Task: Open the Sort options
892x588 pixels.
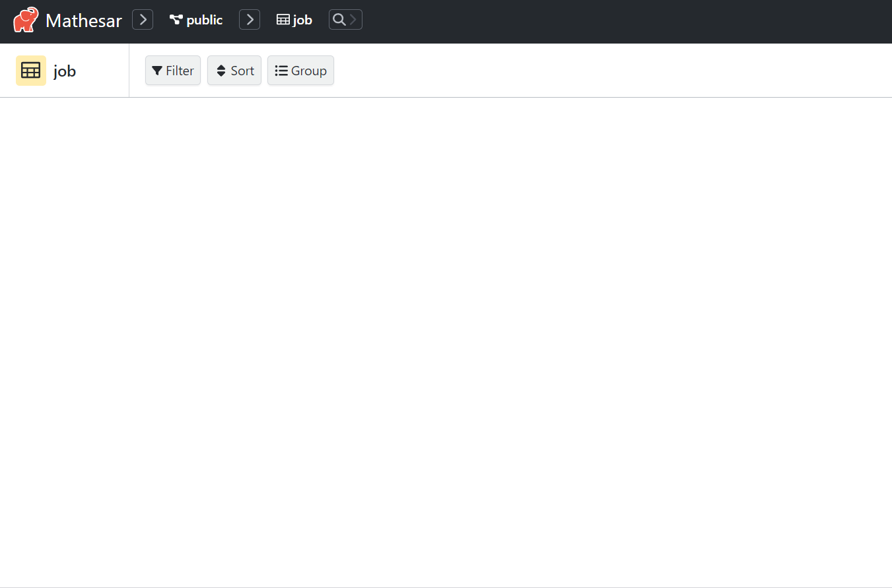Action: tap(234, 71)
